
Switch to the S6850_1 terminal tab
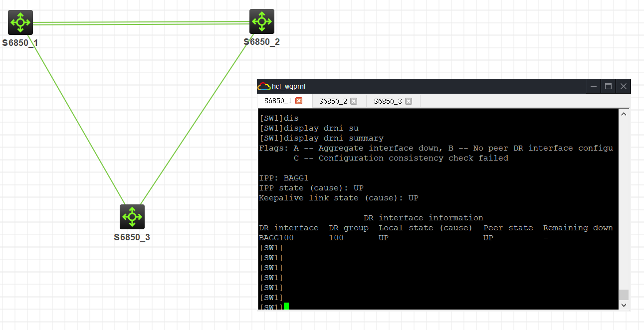(285, 101)
